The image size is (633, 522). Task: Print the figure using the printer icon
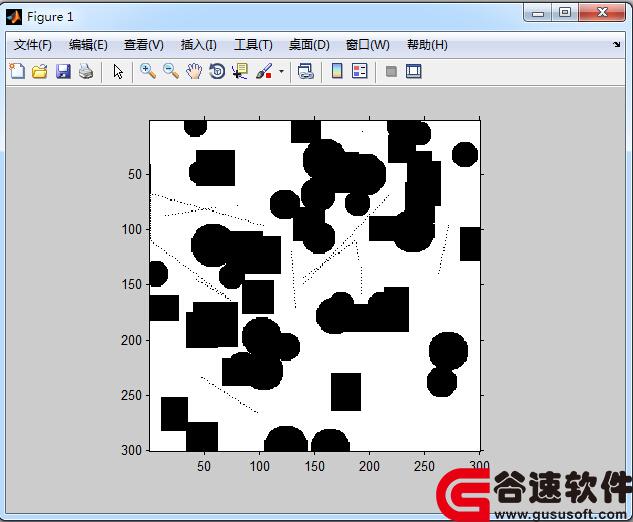pos(86,71)
